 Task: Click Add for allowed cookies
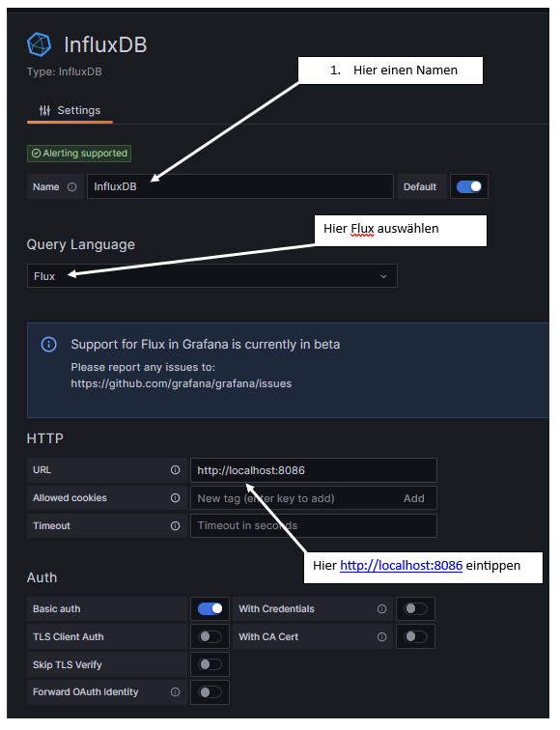coord(414,498)
